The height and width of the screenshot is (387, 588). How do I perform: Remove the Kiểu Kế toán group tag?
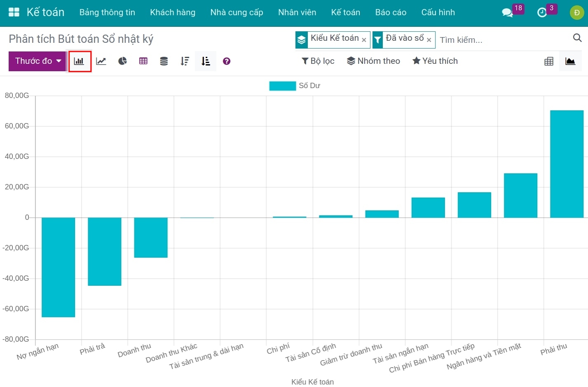(x=364, y=40)
